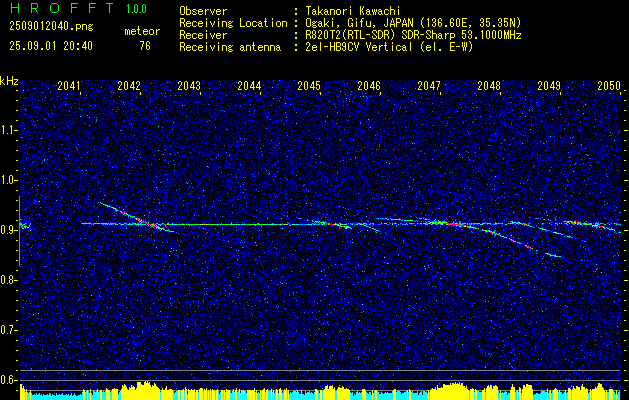Click the 2047 time marker
The image size is (629, 400).
(429, 86)
